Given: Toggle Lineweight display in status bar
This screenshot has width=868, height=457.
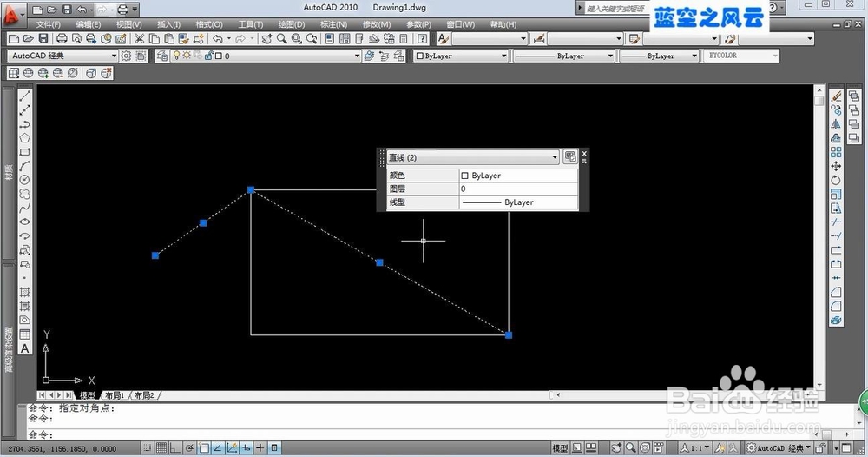Looking at the screenshot, I should [x=260, y=447].
